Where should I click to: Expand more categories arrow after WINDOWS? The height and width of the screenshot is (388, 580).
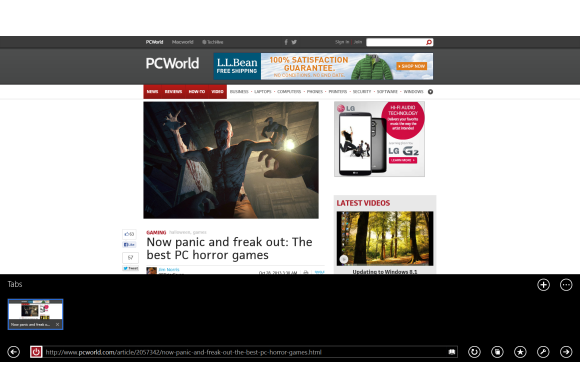pyautogui.click(x=430, y=92)
